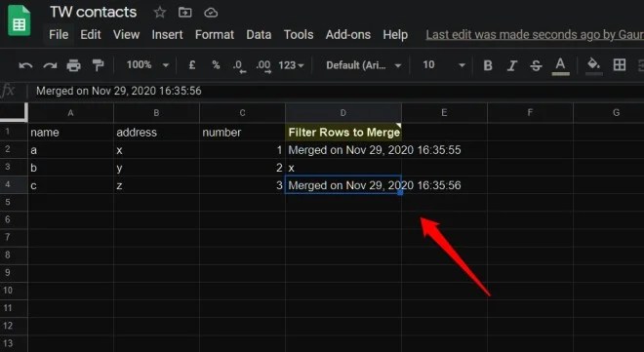This screenshot has width=644, height=352.
Task: Click the Undo arrow
Action: pyautogui.click(x=25, y=65)
